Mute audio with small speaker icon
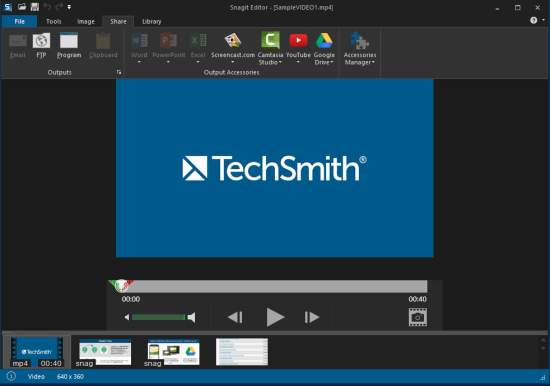 127,317
